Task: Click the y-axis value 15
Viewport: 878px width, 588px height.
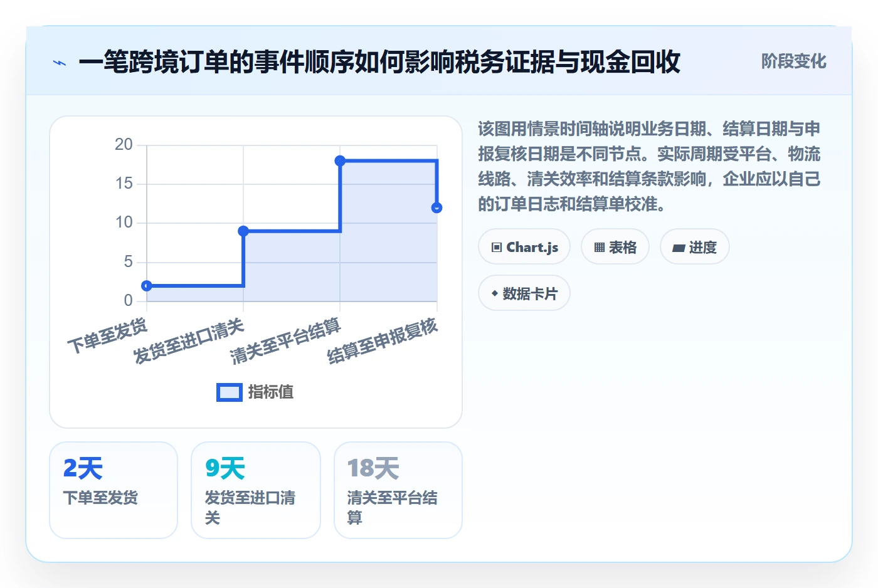Action: (124, 184)
